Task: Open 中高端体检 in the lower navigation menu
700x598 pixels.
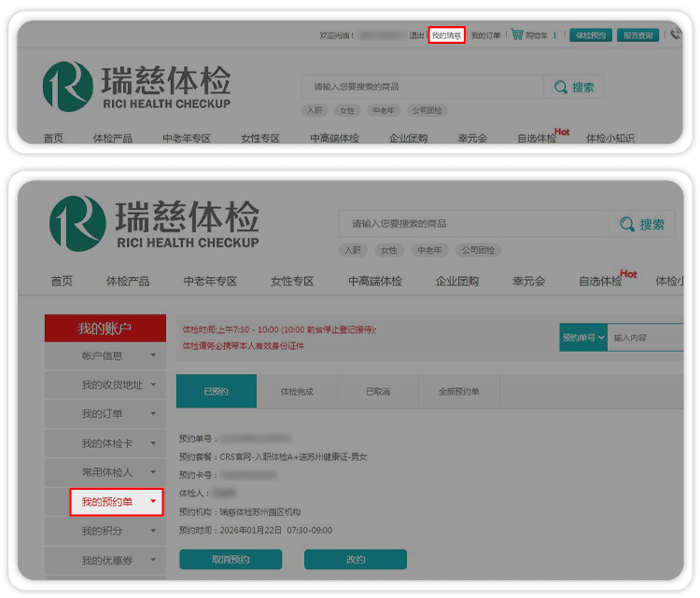Action: pyautogui.click(x=375, y=281)
